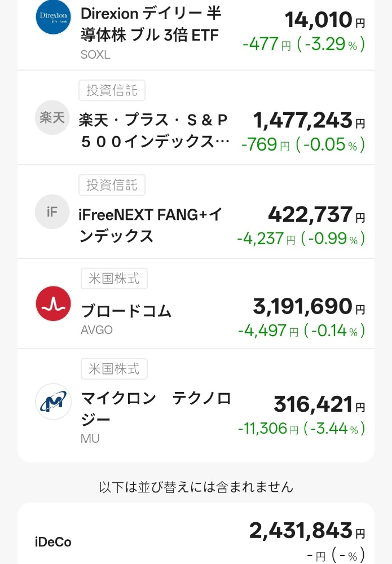The width and height of the screenshot is (392, 564).
Task: Tap the AVGO ticker label
Action: pos(97,330)
